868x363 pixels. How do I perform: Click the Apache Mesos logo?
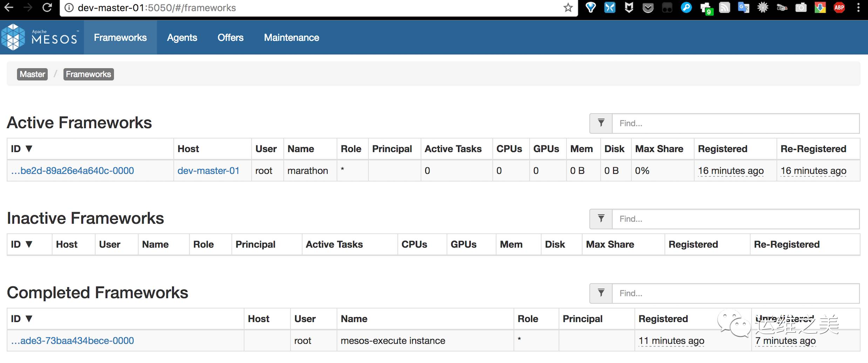coord(40,37)
